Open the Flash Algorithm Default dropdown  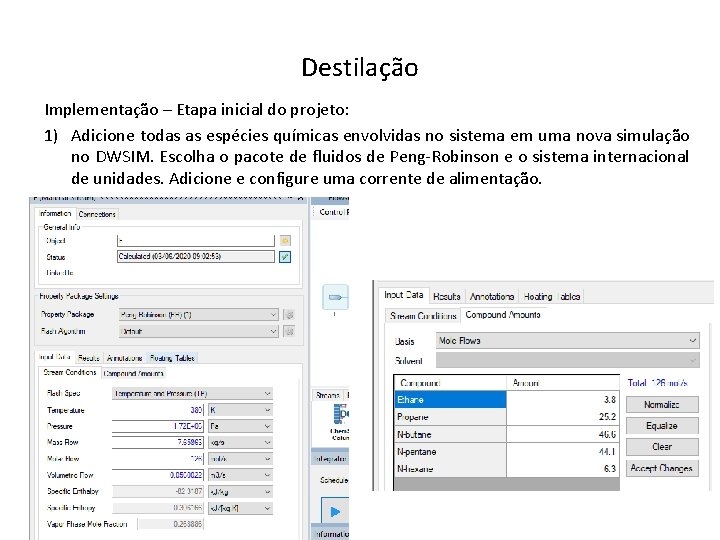click(x=198, y=331)
